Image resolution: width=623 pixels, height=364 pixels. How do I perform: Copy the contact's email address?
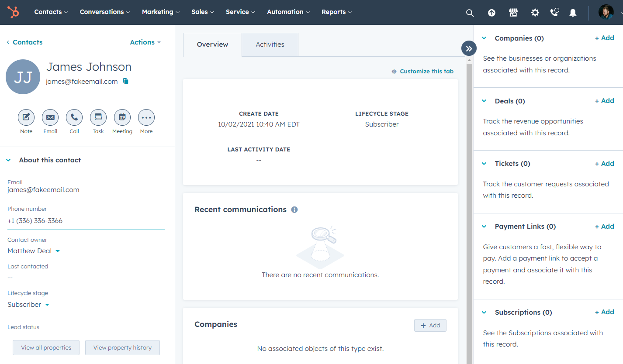coord(125,81)
